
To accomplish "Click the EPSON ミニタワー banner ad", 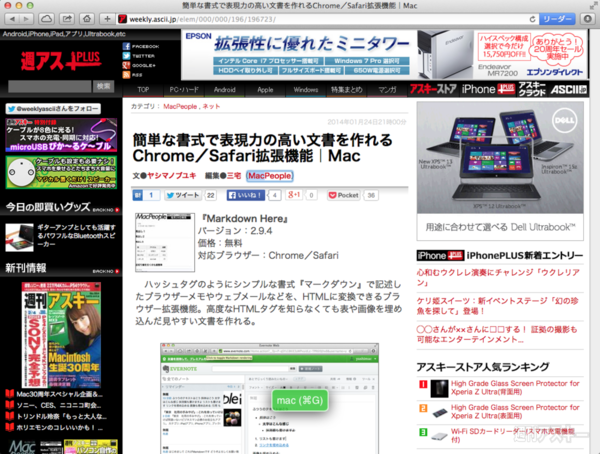I will click(x=385, y=55).
